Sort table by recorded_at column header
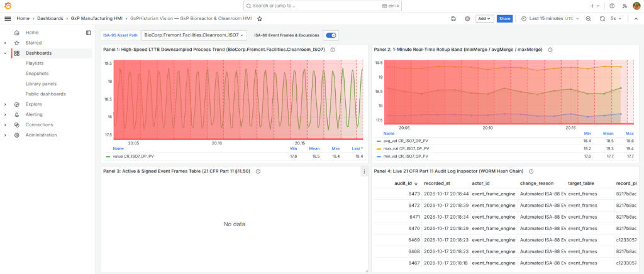This screenshot has width=644, height=274. 436,184
